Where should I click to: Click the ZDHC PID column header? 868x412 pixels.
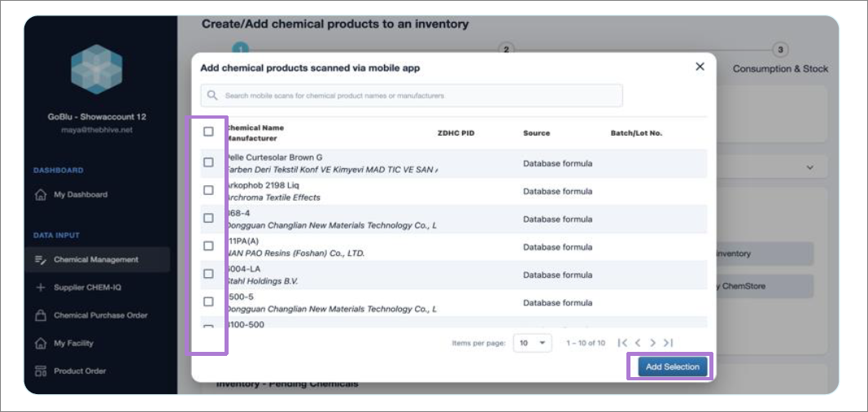456,133
